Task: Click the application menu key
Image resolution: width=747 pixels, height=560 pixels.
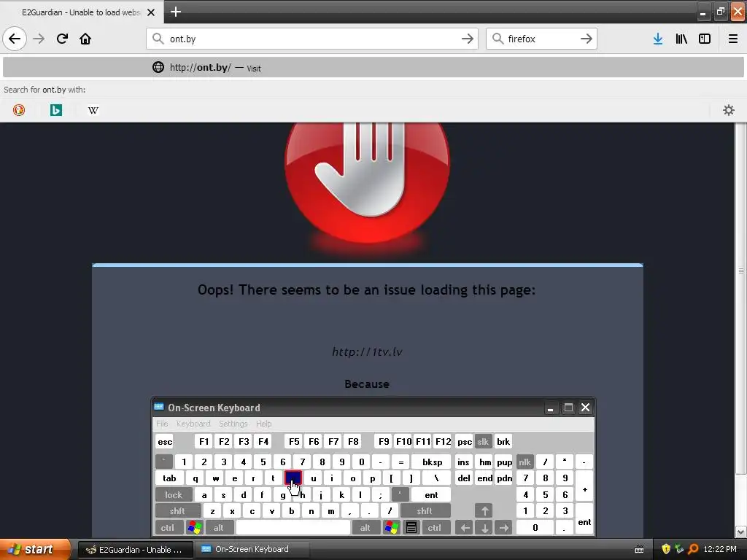Action: (x=411, y=528)
